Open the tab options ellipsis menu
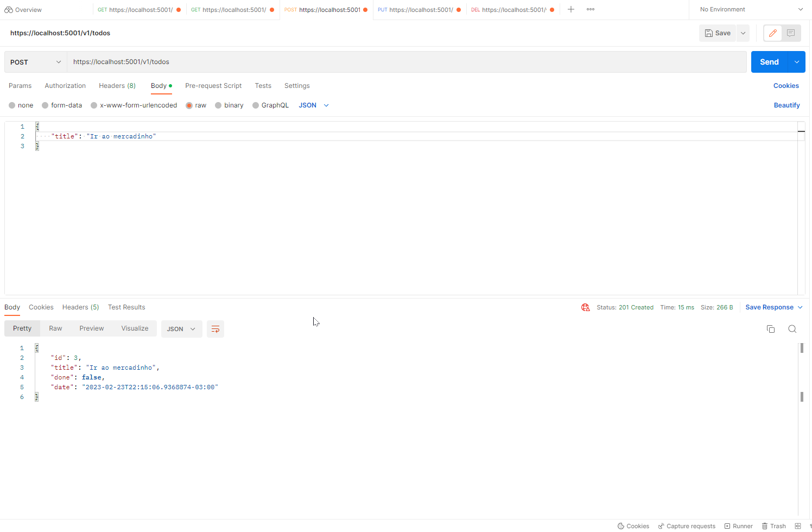 [x=591, y=9]
